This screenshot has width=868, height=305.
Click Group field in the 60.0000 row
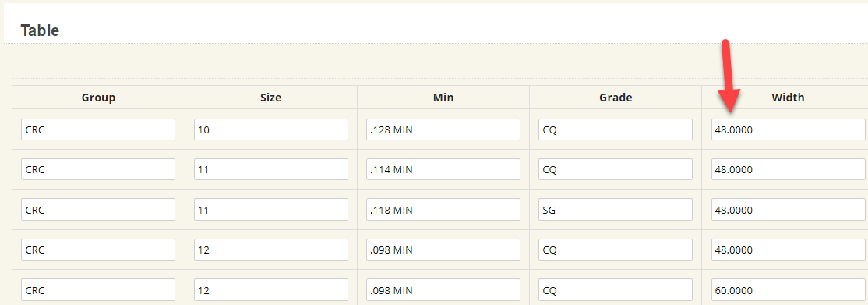pyautogui.click(x=98, y=290)
